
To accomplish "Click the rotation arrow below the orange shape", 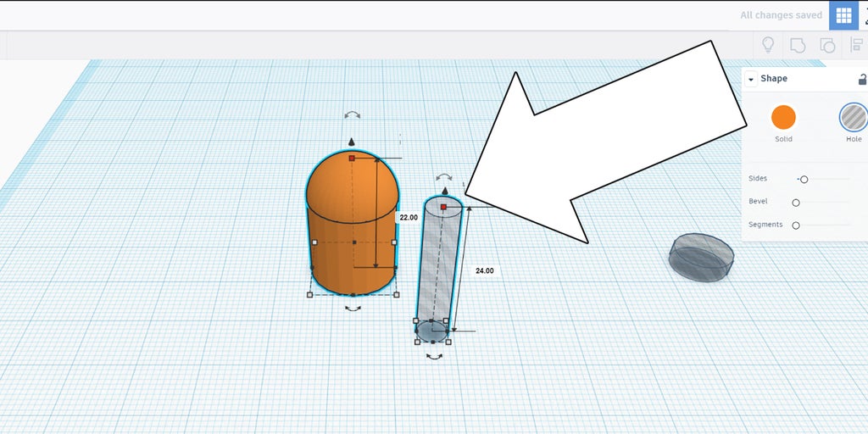I will pyautogui.click(x=353, y=309).
